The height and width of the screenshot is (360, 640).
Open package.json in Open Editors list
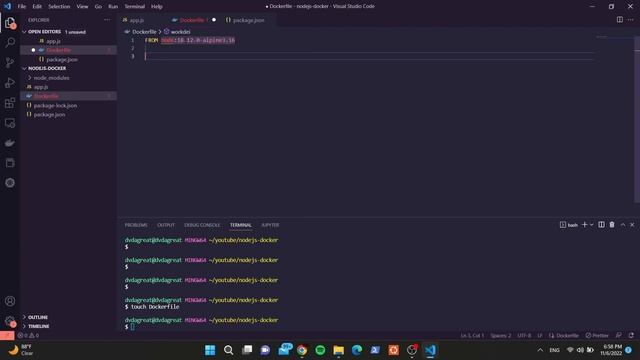(x=62, y=60)
